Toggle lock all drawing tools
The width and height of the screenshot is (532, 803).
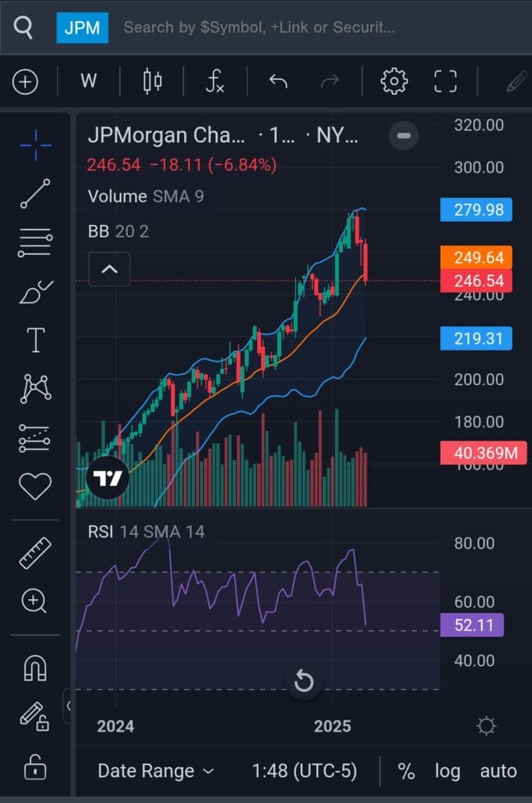coord(34,767)
